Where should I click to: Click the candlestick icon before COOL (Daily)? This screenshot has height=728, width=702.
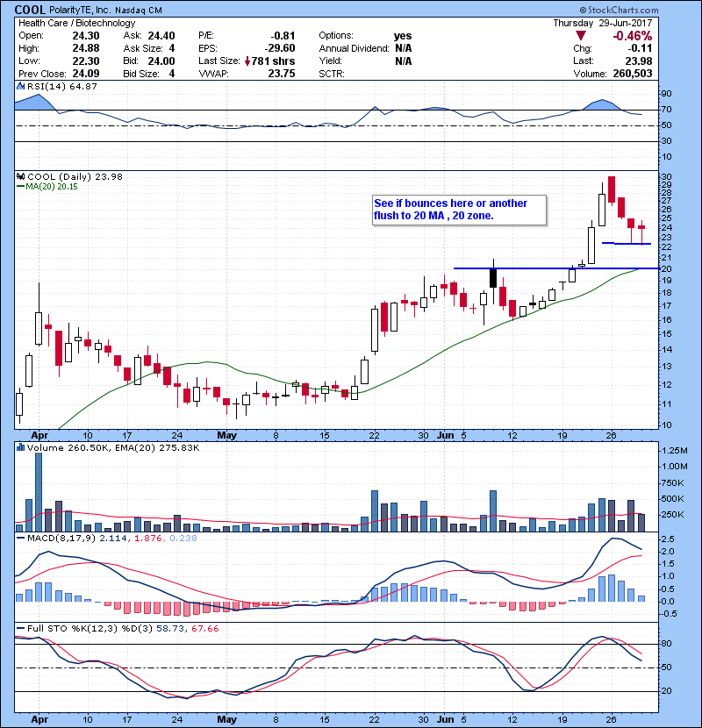[20, 176]
